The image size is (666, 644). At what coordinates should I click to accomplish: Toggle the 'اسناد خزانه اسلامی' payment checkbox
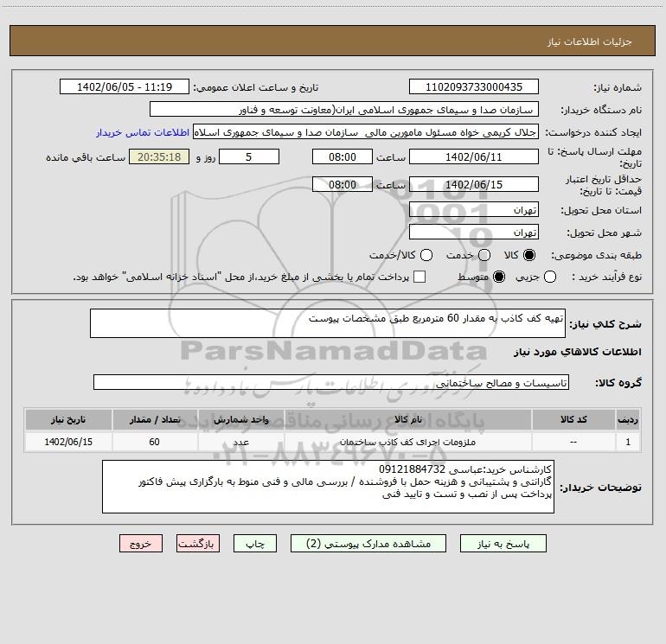click(419, 277)
